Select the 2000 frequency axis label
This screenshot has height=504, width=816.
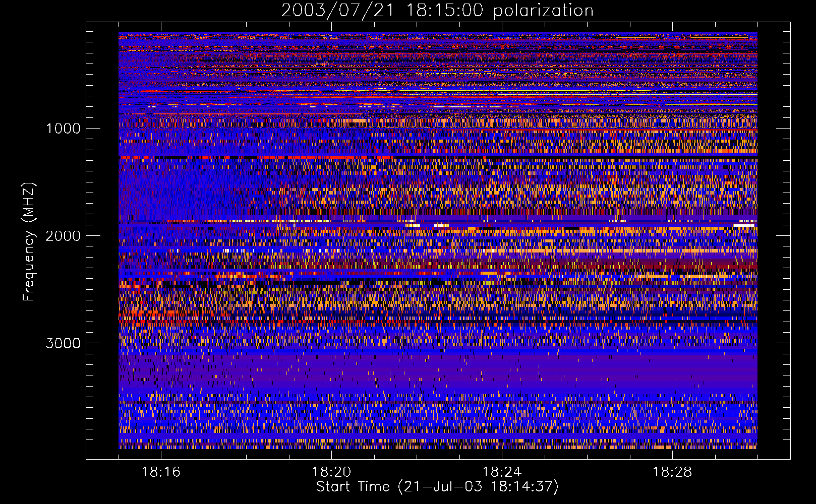64,236
